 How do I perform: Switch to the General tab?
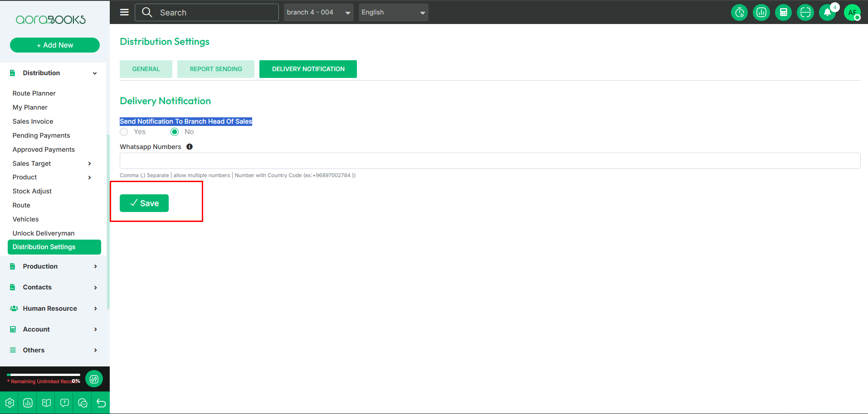[x=146, y=69]
